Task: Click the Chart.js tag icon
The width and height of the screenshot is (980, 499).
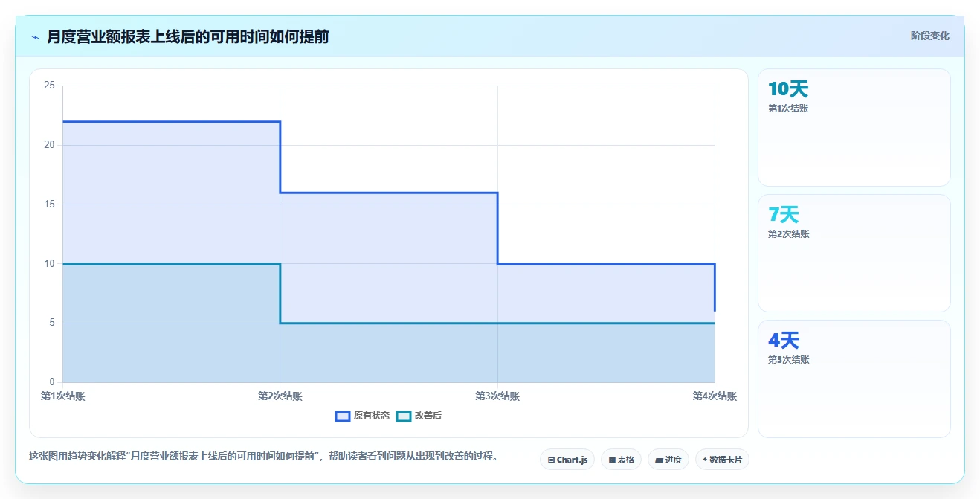Action: coord(551,460)
